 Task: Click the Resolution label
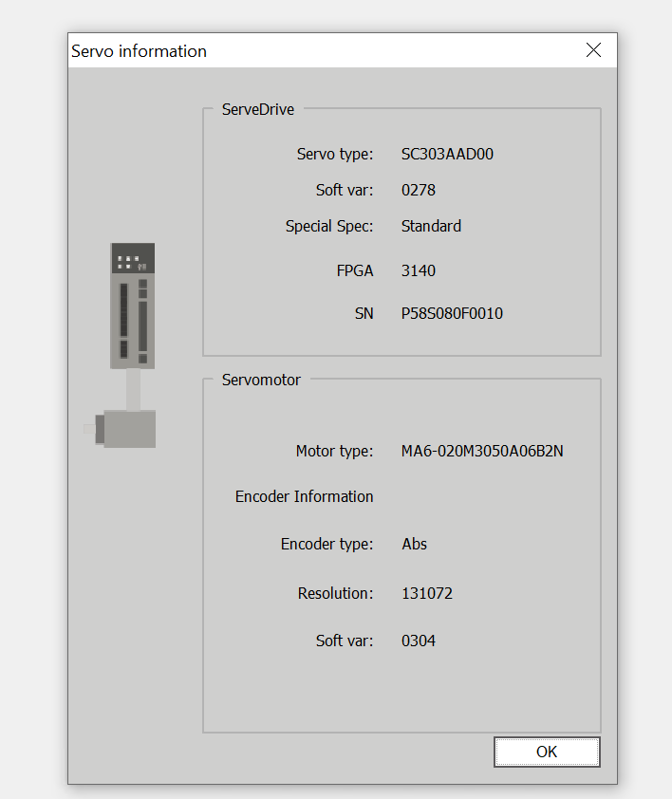coord(335,593)
